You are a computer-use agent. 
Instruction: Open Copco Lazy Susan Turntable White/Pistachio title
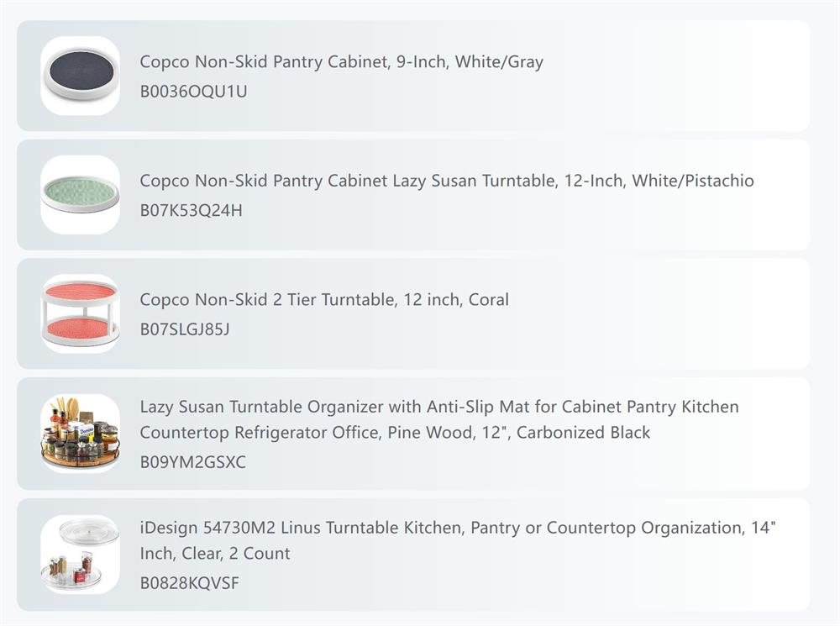click(x=447, y=181)
